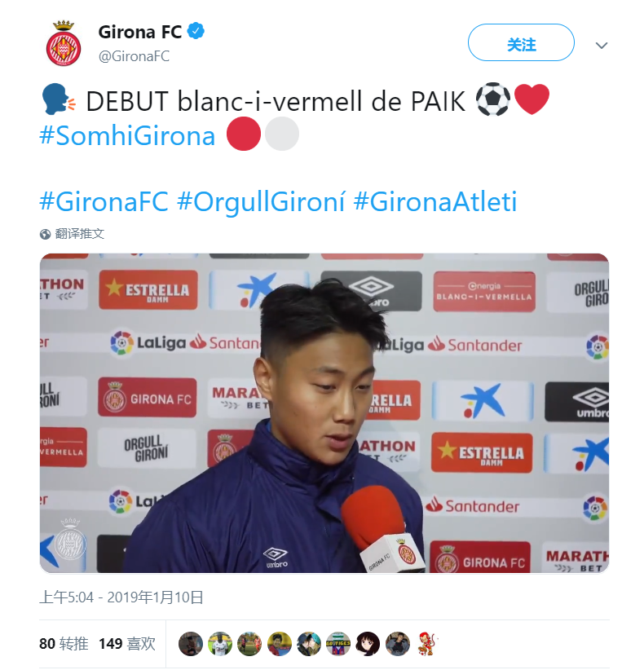Click the 关注 follow button

point(521,42)
